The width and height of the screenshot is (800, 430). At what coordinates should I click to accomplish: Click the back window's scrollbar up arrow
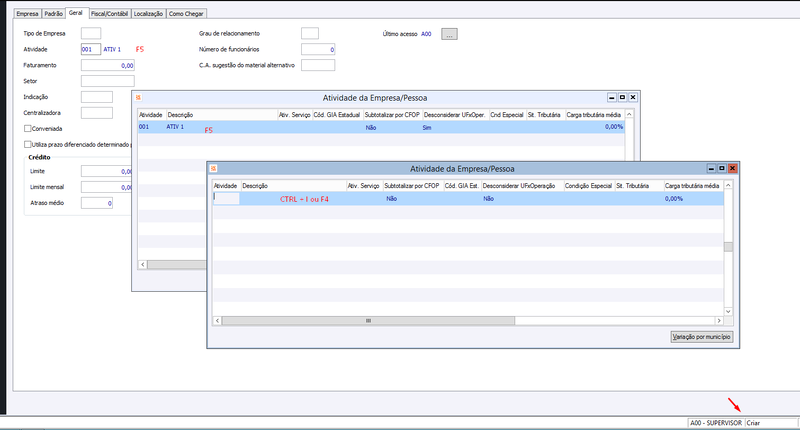(630, 114)
